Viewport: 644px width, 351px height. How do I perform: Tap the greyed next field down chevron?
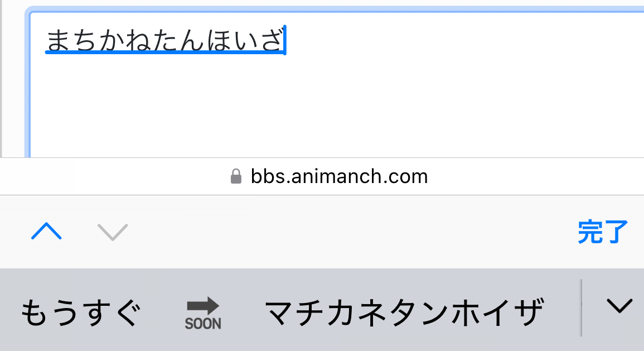coord(113,231)
